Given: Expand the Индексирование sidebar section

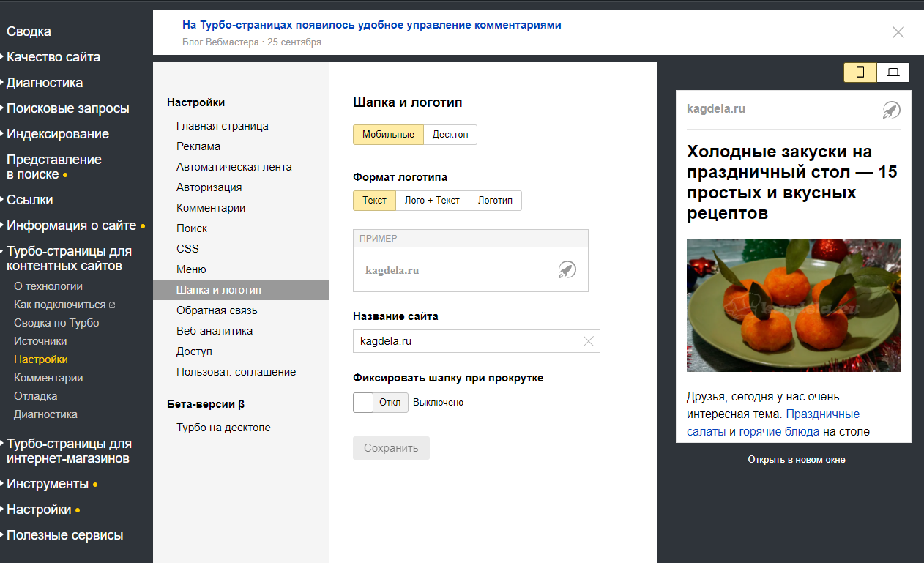Looking at the screenshot, I should pos(58,134).
